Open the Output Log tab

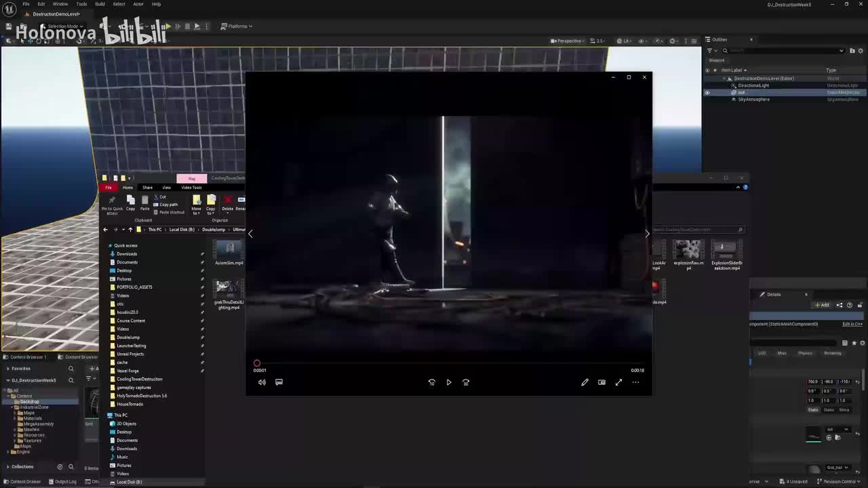tap(63, 482)
